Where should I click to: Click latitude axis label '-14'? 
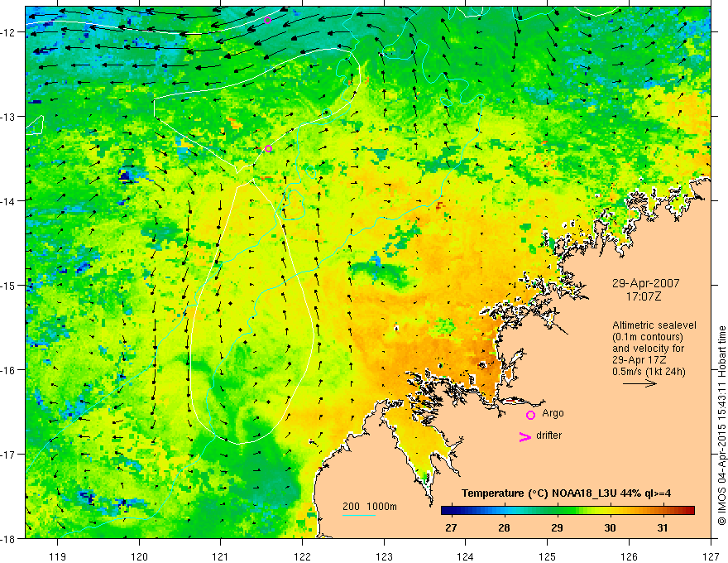coord(8,201)
